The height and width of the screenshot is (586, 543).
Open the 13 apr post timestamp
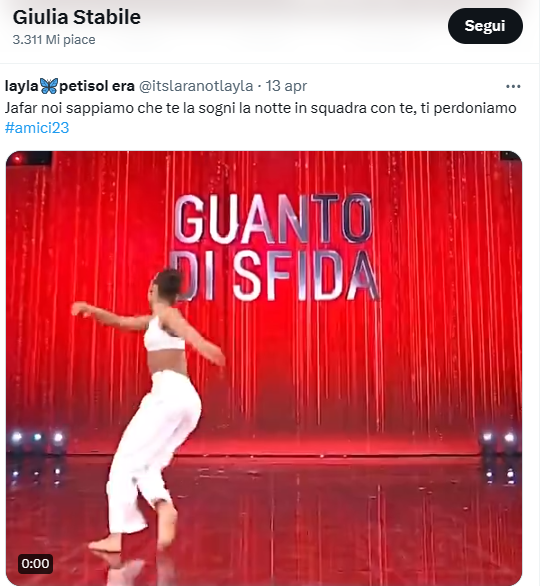tap(286, 86)
